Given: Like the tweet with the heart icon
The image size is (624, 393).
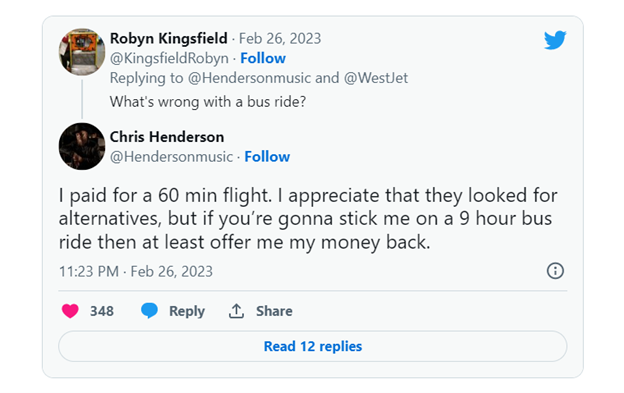Looking at the screenshot, I should click(70, 311).
